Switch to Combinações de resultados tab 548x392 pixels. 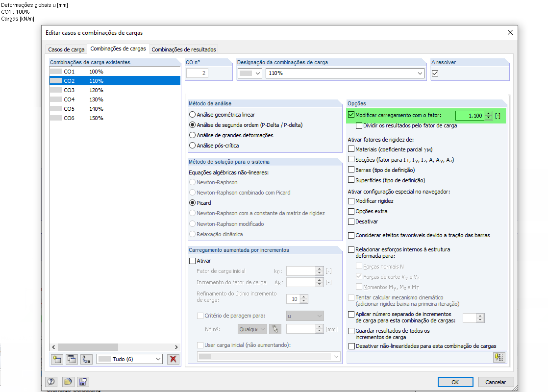(x=184, y=49)
